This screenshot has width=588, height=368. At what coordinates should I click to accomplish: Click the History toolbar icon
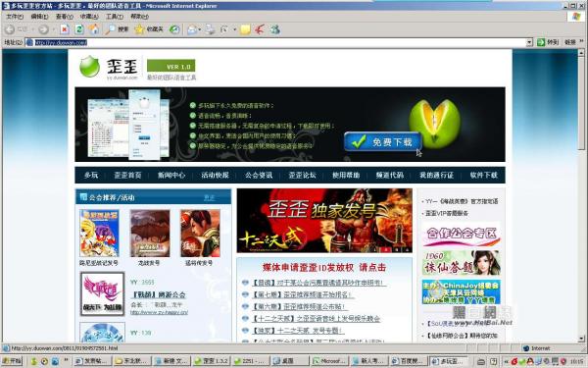coord(174,29)
